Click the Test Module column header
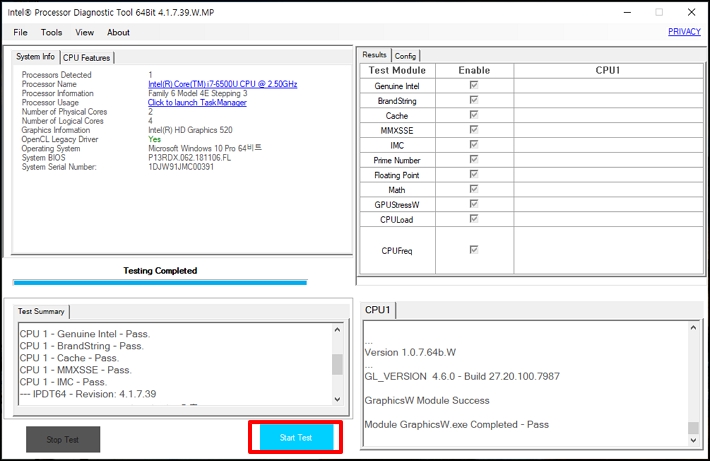The height and width of the screenshot is (461, 710). 398,71
